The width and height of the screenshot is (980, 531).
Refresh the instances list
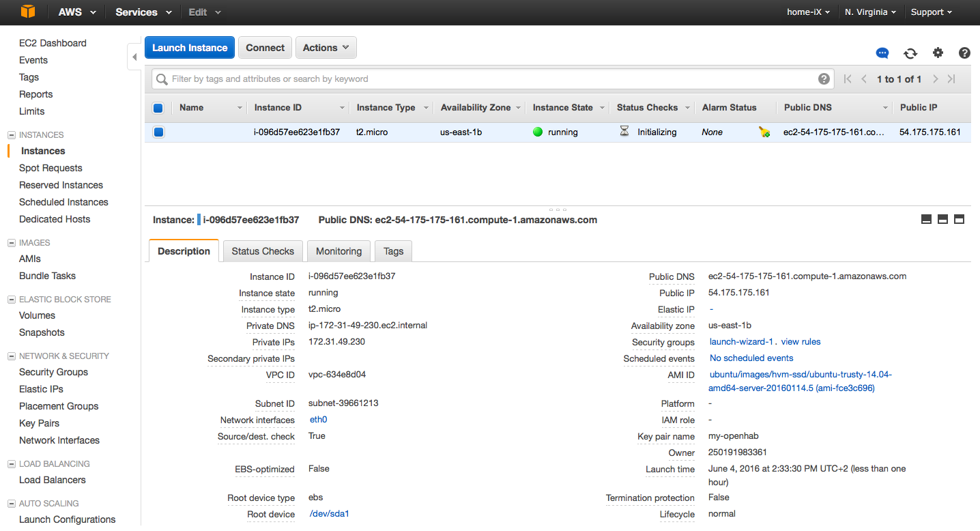point(910,53)
